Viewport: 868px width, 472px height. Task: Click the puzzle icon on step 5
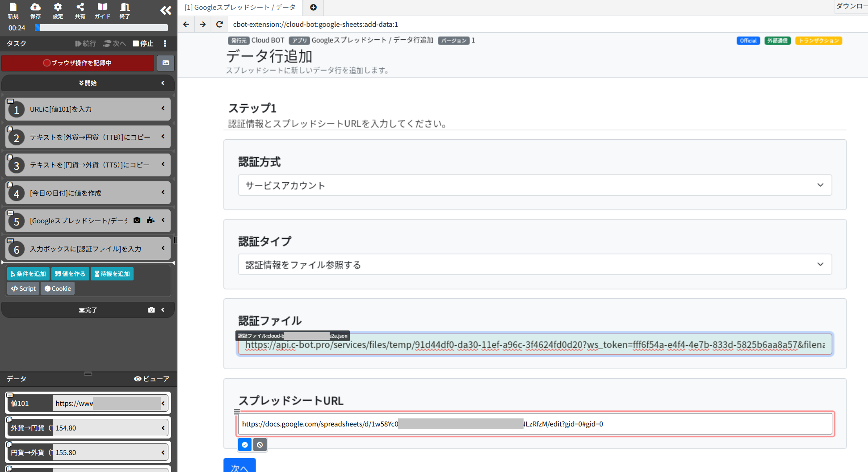(x=151, y=220)
